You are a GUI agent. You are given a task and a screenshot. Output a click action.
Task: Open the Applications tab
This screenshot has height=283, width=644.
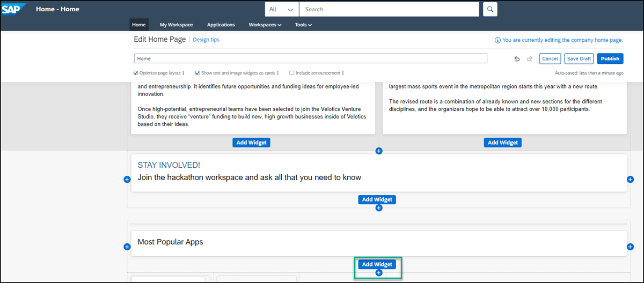pos(221,25)
